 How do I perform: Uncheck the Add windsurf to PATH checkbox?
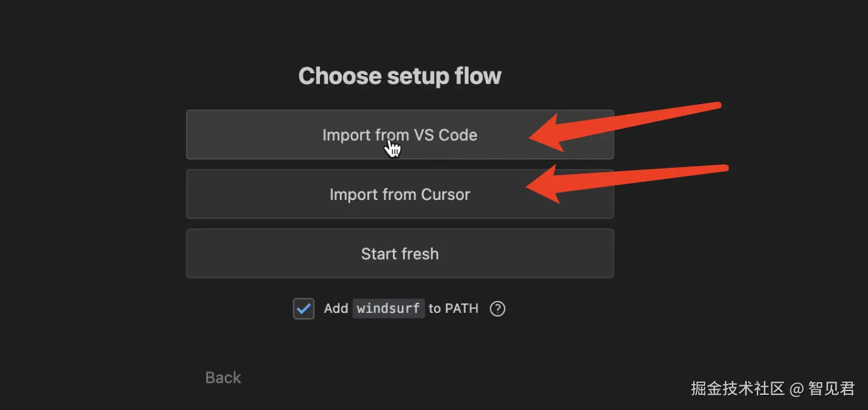(x=303, y=308)
